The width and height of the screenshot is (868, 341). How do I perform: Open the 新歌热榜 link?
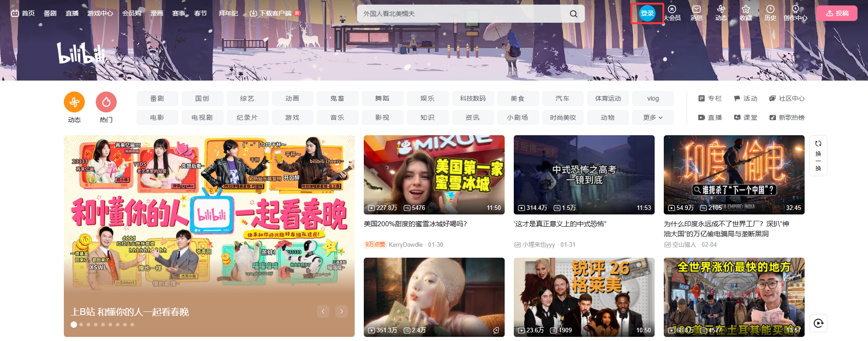[787, 117]
